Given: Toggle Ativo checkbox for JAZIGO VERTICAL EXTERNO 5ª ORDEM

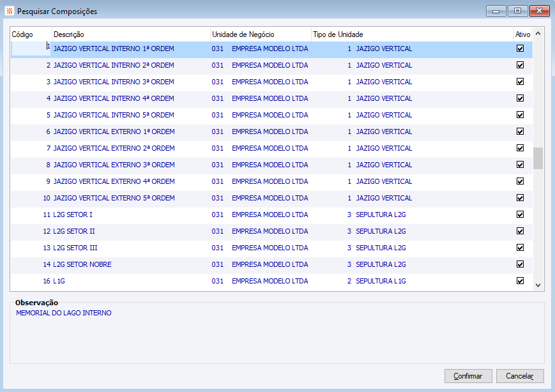Looking at the screenshot, I should [520, 198].
